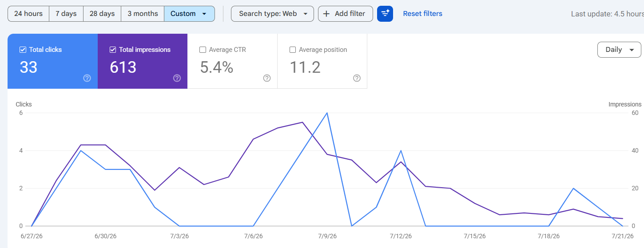The width and height of the screenshot is (644, 248).
Task: Open the Search type: Web dropdown
Action: 272,14
